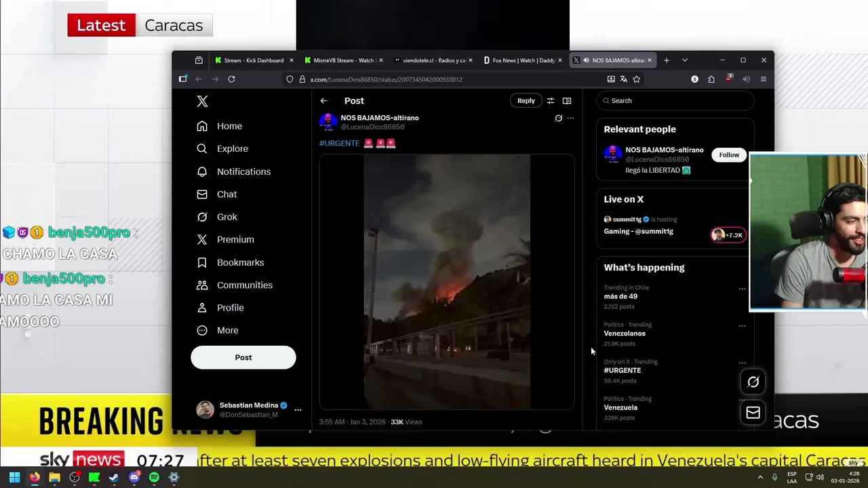The height and width of the screenshot is (488, 868).
Task: Open Steam from the taskbar
Action: 114,477
